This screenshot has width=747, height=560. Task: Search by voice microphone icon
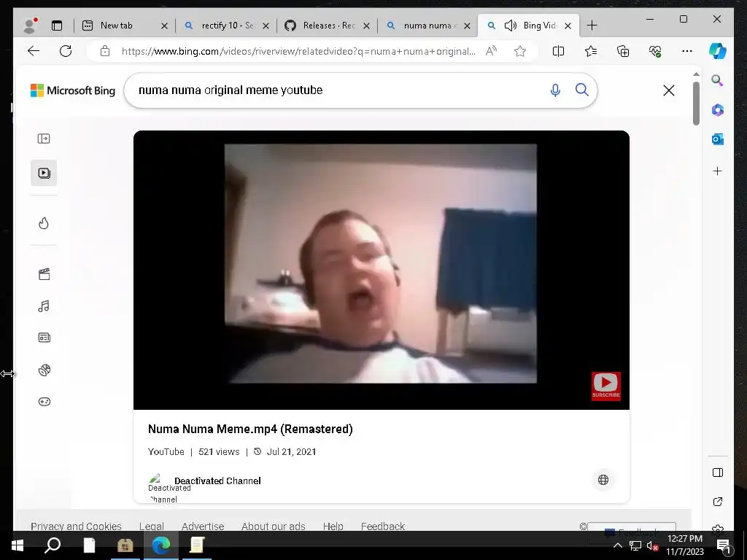[555, 90]
